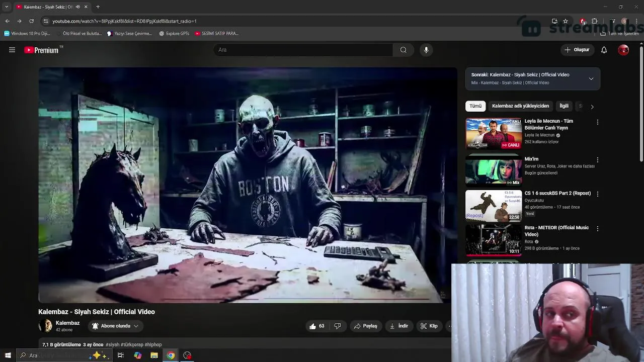Click the İndir download button
This screenshot has width=644, height=362.
pos(398,326)
